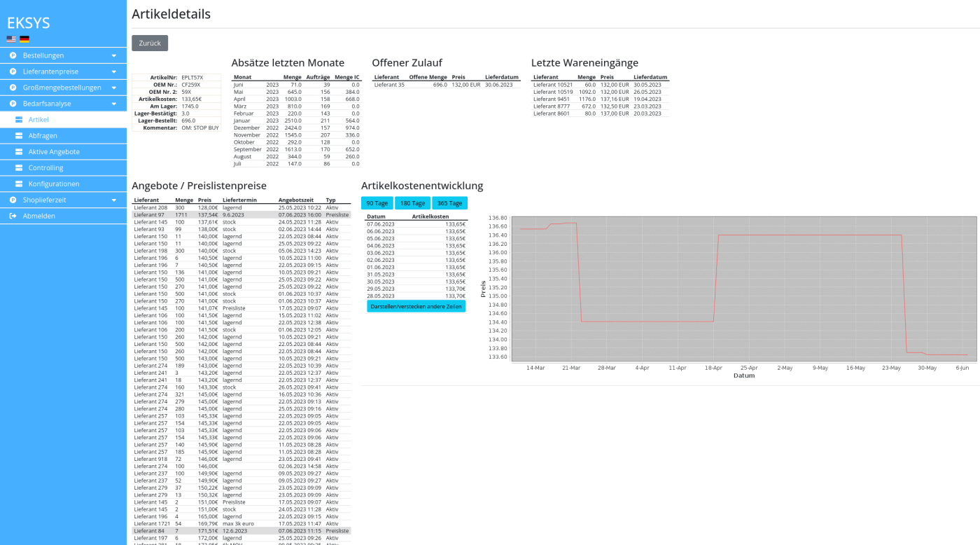Viewport: 980px width, 545px height.
Task: Collapse the Bedarfsanalyse menu arrow
Action: click(x=114, y=104)
